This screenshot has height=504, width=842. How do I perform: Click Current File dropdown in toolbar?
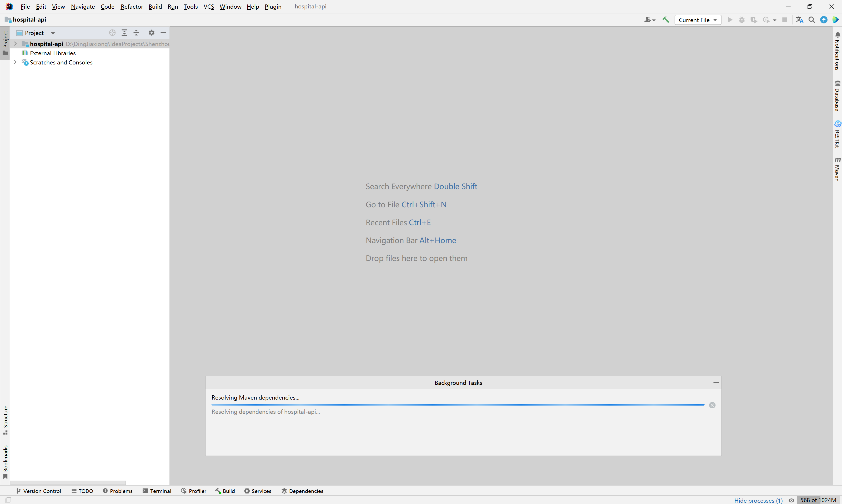coord(697,20)
